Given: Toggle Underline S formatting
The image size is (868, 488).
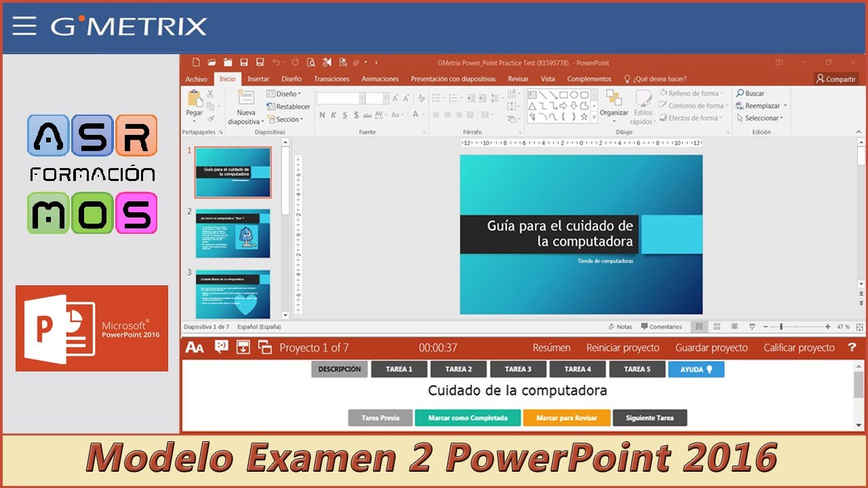Looking at the screenshot, I should click(344, 115).
